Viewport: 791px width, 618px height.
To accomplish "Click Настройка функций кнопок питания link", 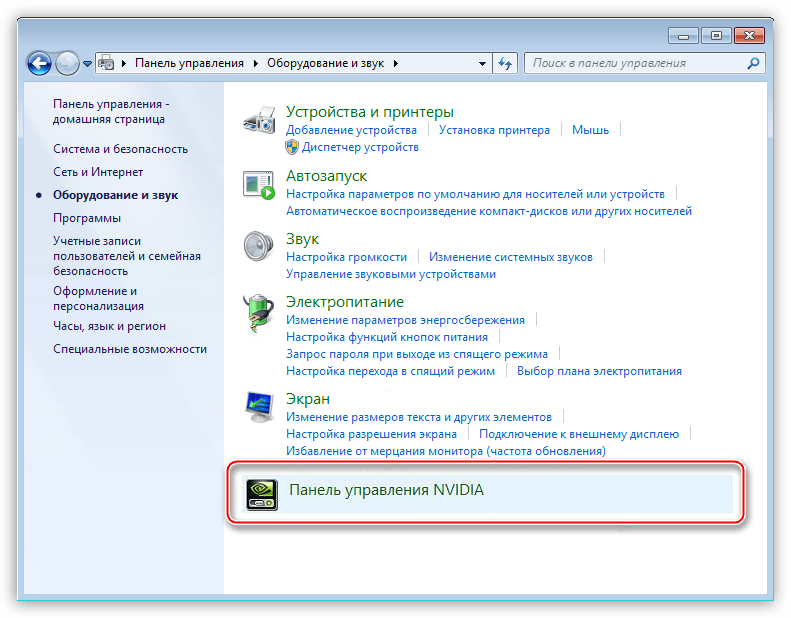I will (x=387, y=337).
